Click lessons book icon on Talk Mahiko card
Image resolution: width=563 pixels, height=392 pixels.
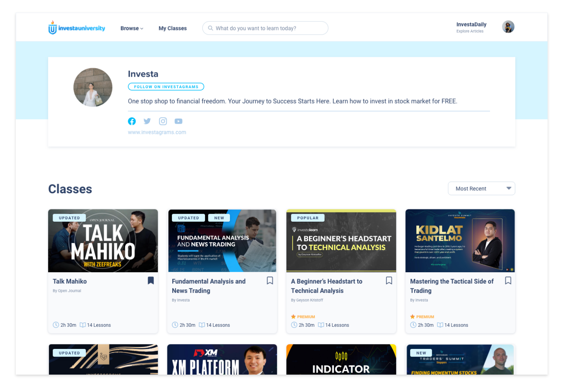click(83, 325)
